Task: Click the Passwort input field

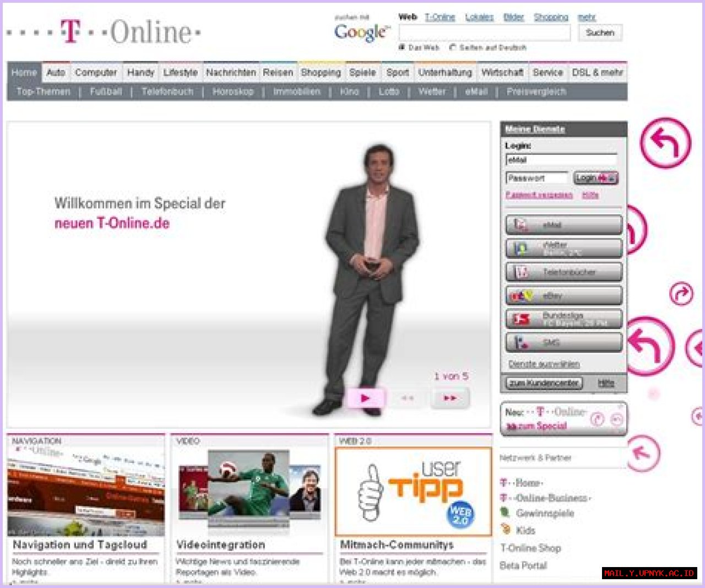Action: [536, 177]
